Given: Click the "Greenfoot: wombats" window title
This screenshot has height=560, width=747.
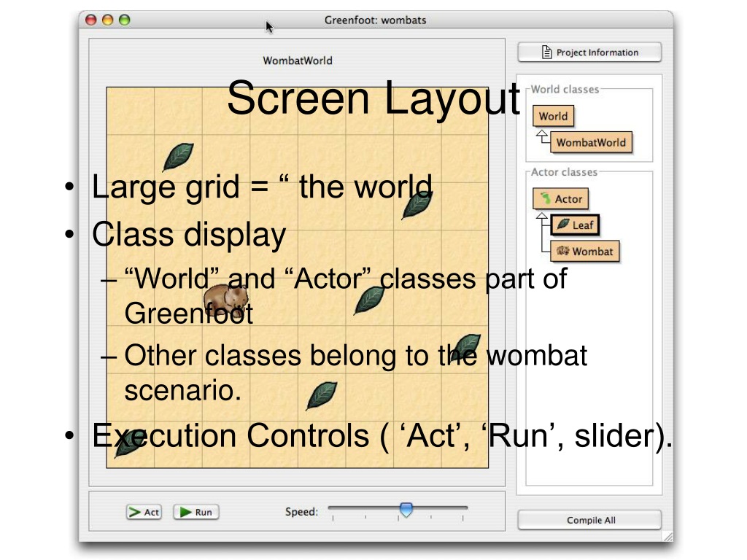Looking at the screenshot, I should point(376,20).
